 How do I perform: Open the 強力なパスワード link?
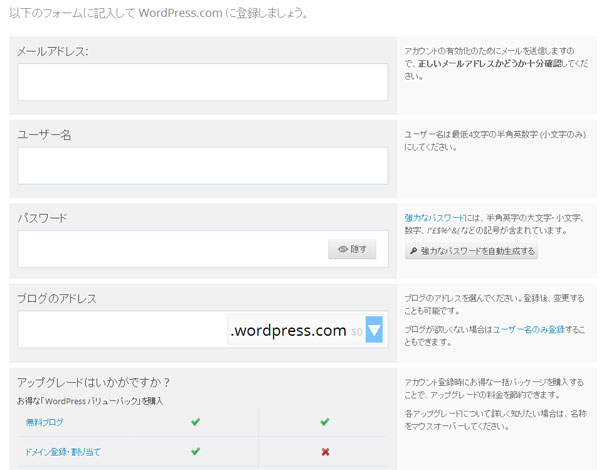(434, 218)
